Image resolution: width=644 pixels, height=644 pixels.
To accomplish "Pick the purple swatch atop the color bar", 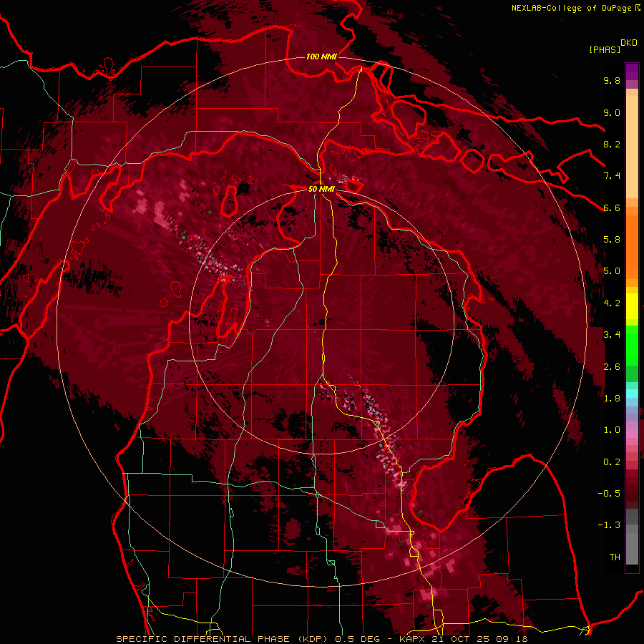I will click(632, 72).
